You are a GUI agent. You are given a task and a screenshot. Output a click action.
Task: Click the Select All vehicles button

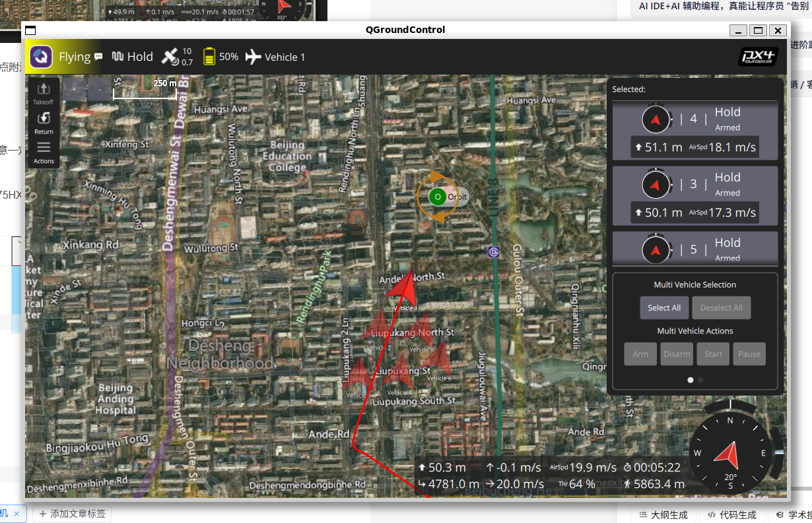664,308
